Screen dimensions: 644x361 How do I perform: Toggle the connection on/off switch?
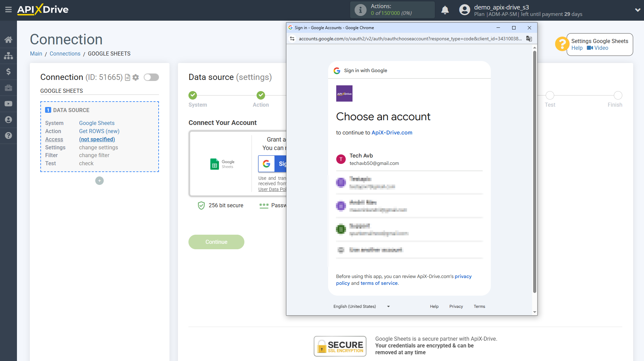click(x=151, y=77)
